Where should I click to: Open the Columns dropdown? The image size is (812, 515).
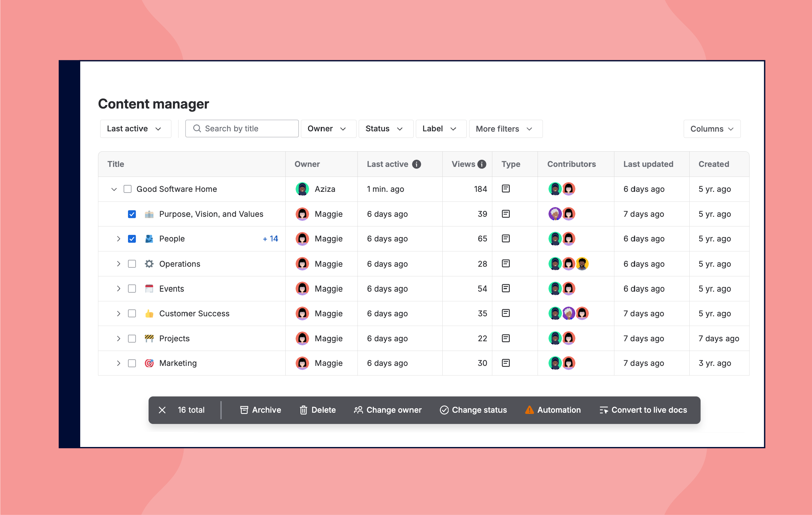[711, 129]
